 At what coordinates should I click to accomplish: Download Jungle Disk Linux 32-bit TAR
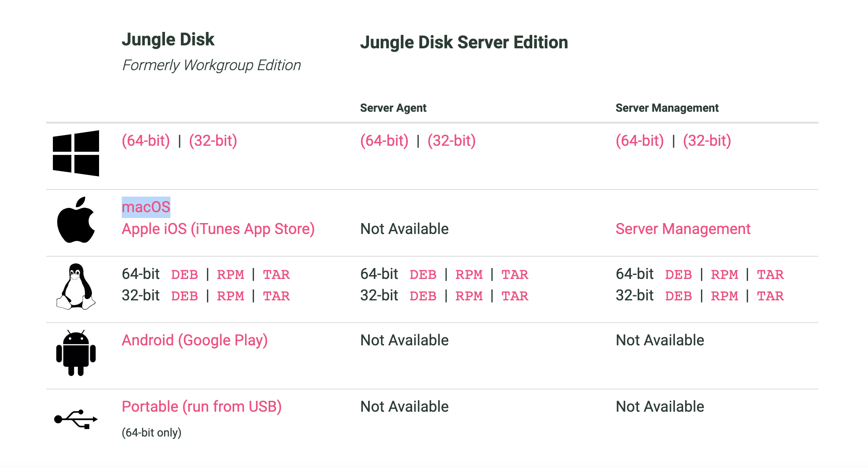point(276,296)
